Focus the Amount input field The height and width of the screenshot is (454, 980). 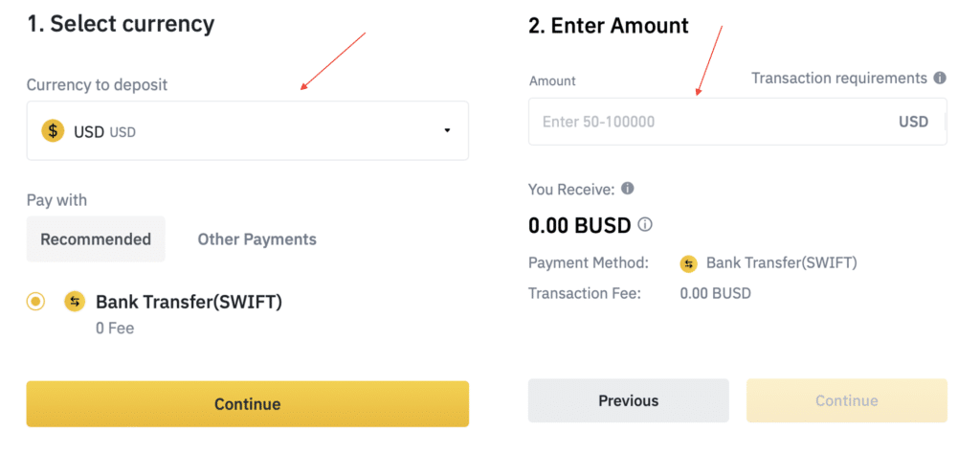click(738, 122)
